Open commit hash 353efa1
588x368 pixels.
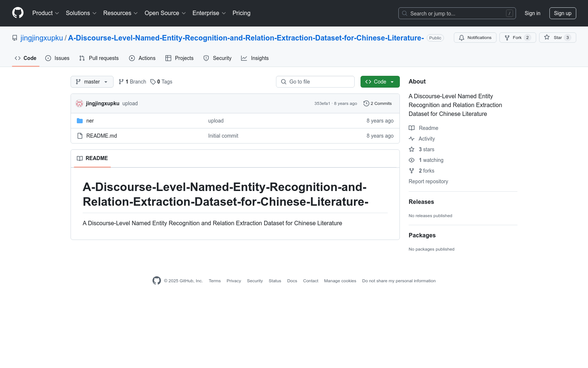tap(322, 103)
